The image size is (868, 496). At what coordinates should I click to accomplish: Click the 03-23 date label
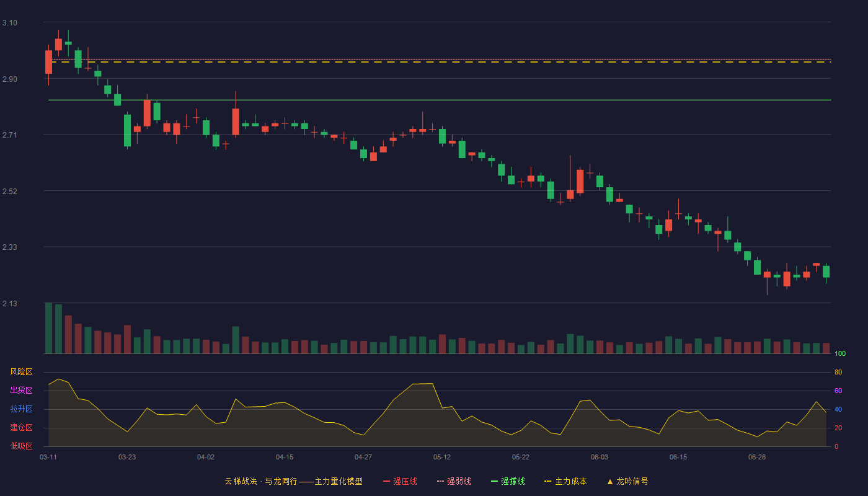127,457
